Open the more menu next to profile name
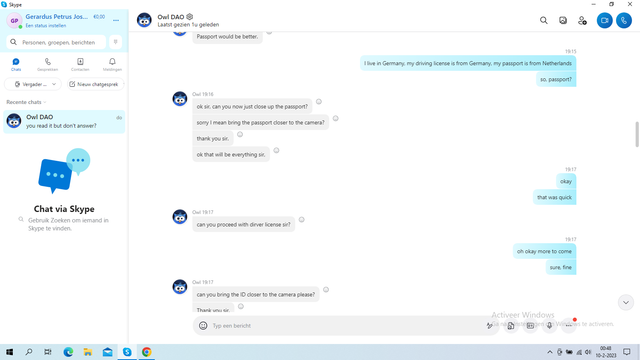 coord(116,20)
